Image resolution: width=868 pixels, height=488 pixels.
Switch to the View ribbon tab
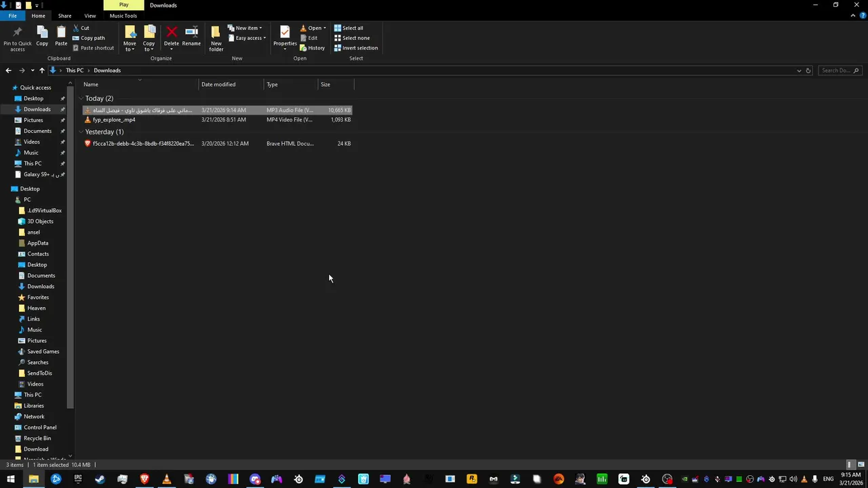(x=90, y=16)
